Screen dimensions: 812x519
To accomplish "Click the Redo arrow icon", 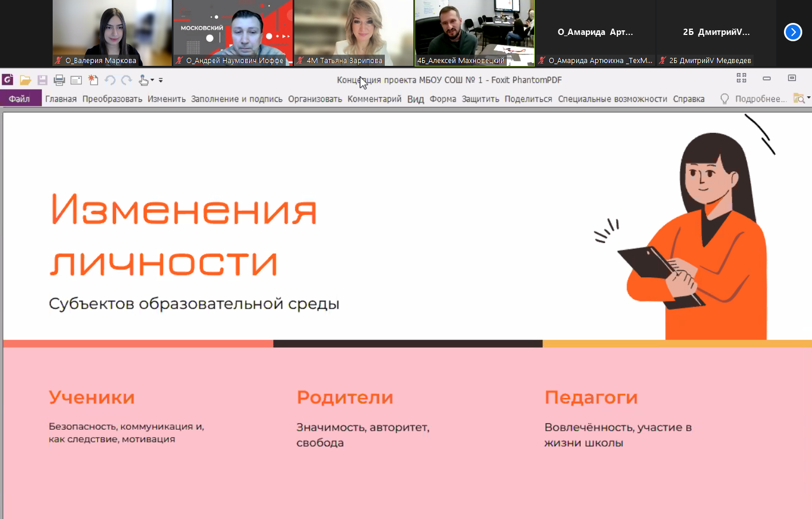I will click(x=127, y=80).
